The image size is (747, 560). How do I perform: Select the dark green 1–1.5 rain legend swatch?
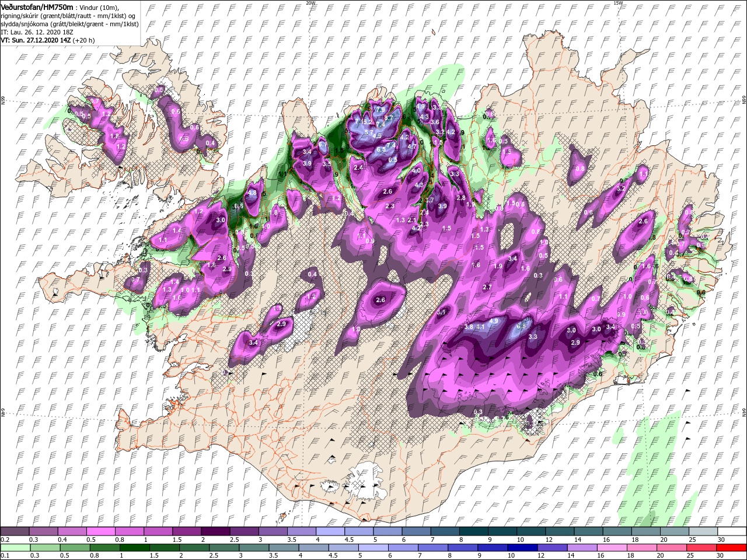coord(135,547)
